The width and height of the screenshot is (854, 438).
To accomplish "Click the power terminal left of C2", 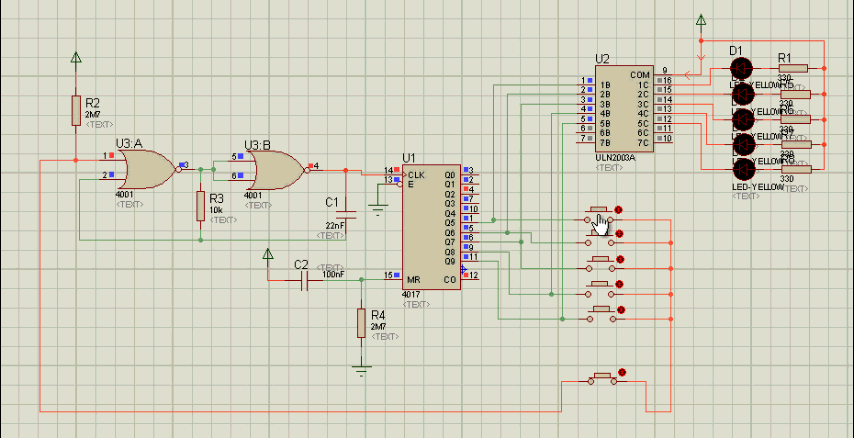I will pyautogui.click(x=267, y=256).
